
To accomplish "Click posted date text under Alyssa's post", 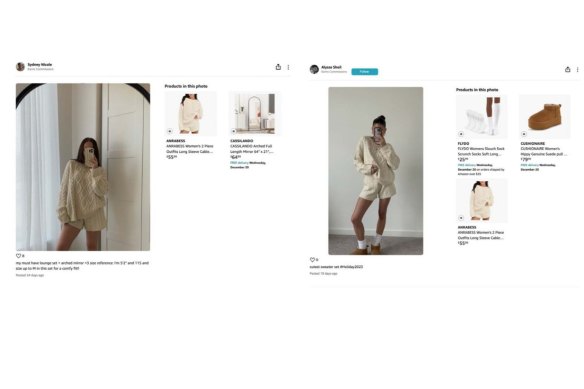I will (x=324, y=273).
